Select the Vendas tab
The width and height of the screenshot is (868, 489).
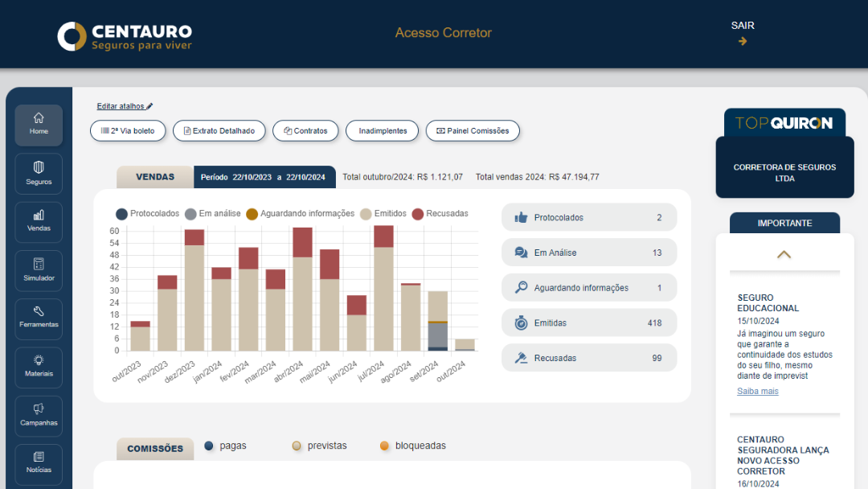point(155,177)
